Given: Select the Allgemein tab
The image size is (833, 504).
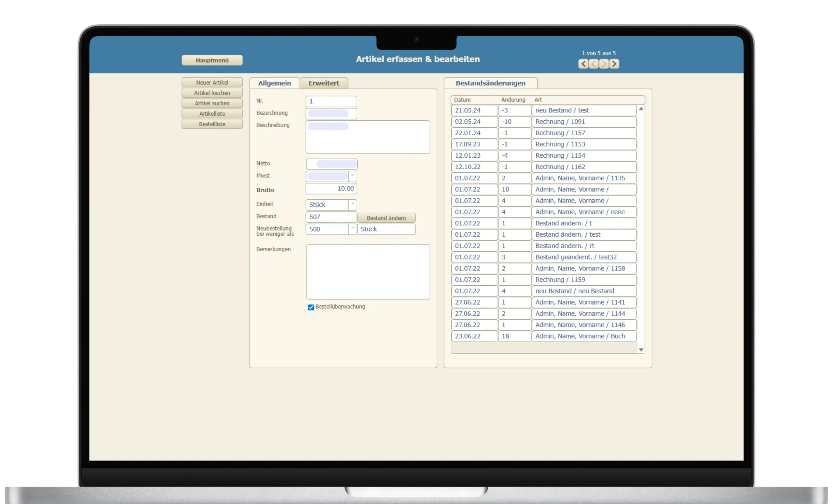Looking at the screenshot, I should point(274,83).
